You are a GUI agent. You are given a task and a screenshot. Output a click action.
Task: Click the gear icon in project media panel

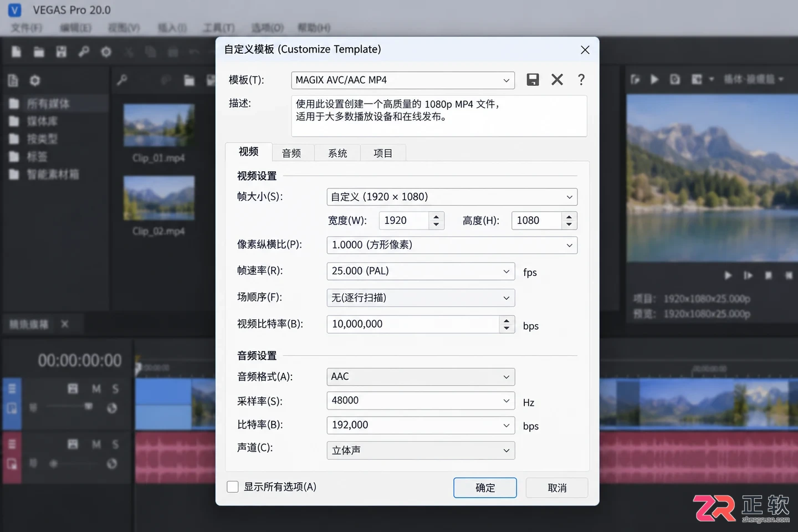coord(35,81)
